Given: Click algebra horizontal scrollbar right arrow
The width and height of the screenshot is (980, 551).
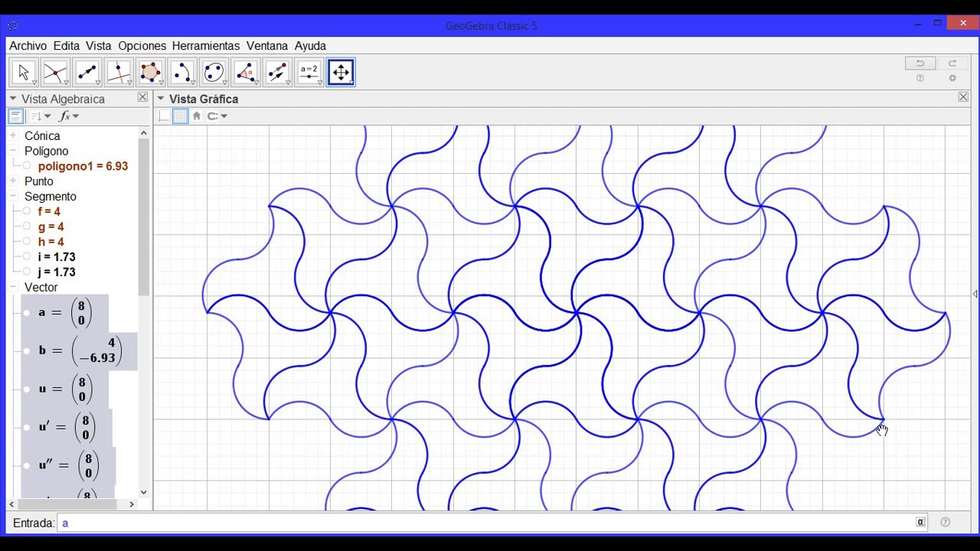Looking at the screenshot, I should click(x=132, y=504).
